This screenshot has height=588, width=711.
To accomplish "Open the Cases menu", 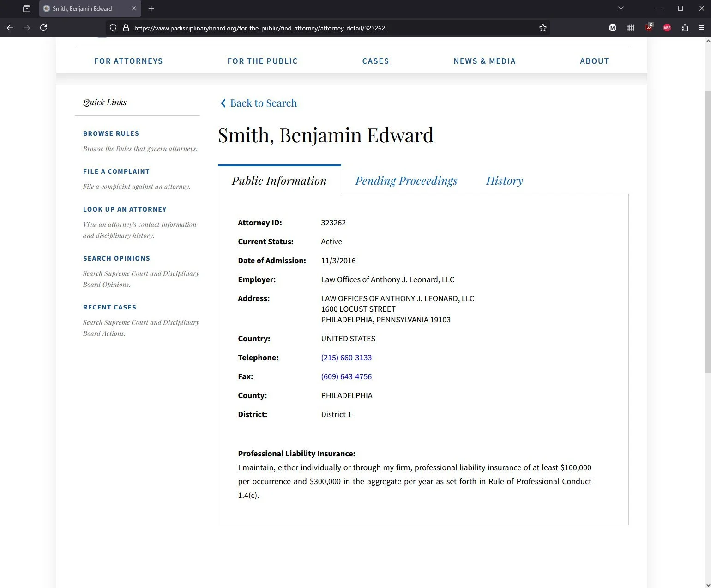I will click(375, 61).
